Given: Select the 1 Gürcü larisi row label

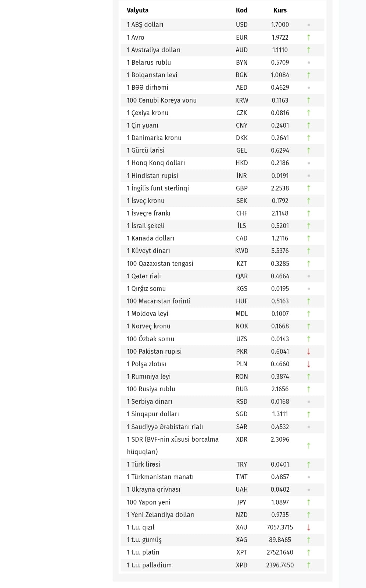Looking at the screenshot, I should pos(146,150).
